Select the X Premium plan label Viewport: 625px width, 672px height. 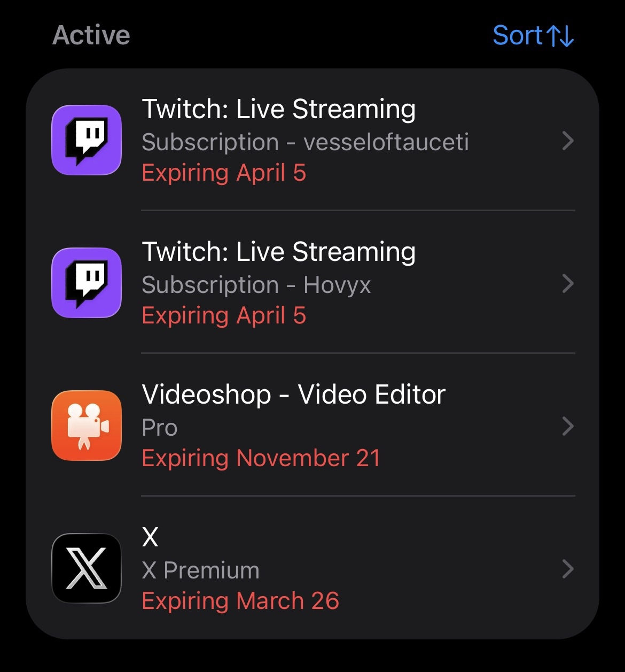point(200,570)
